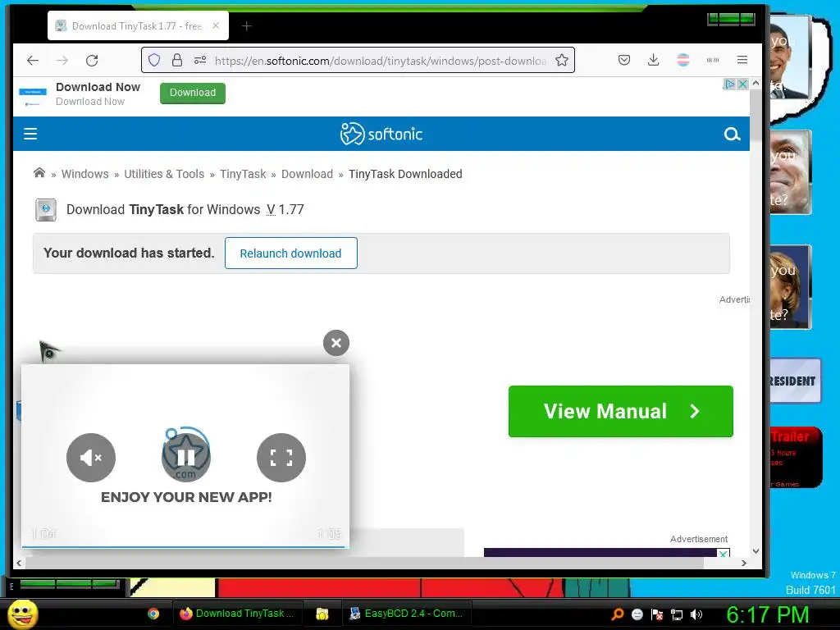Go back to the previous page
Viewport: 840px width, 630px height.
pos(33,61)
